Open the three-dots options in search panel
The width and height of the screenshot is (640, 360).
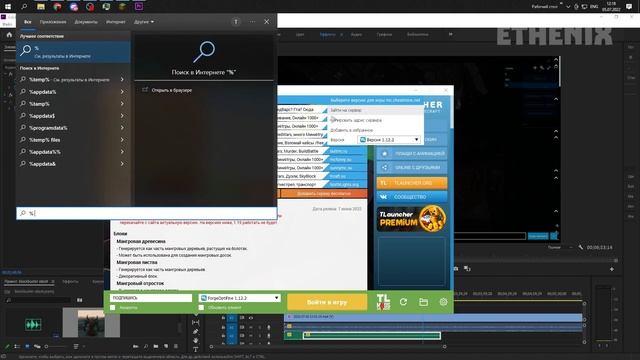(252, 22)
